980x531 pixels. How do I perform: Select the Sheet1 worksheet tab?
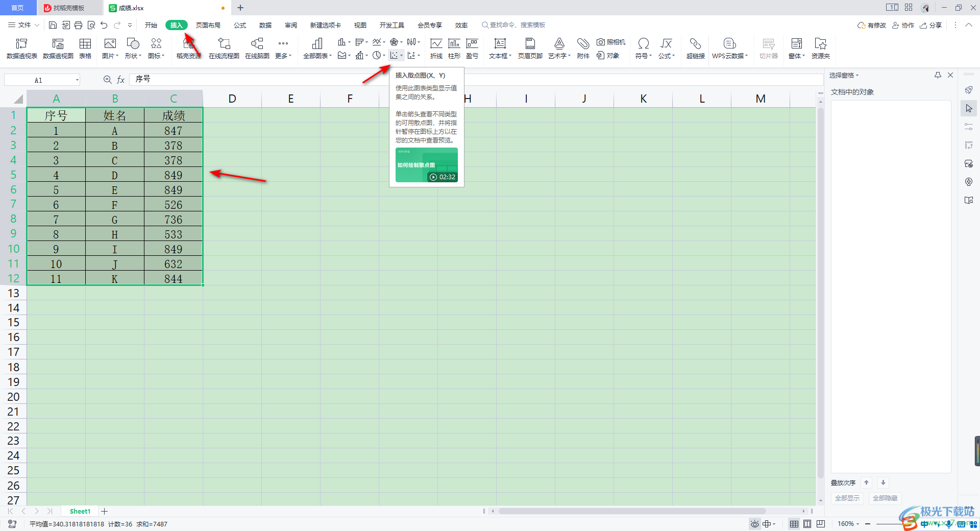[x=80, y=511]
